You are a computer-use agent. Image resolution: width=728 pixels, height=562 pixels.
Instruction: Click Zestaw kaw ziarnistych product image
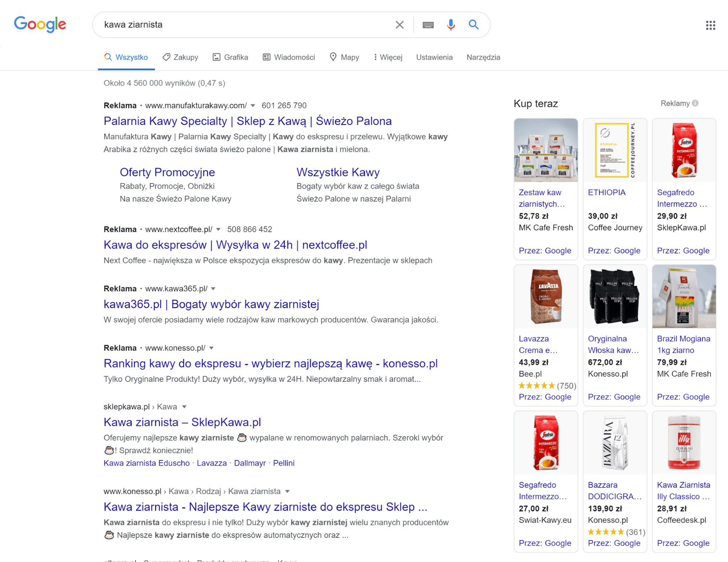point(546,150)
